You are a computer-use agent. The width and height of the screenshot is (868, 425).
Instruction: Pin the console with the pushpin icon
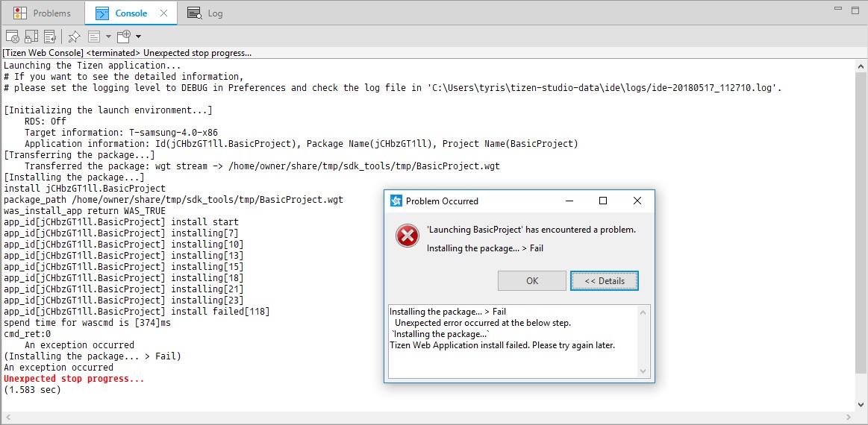point(74,36)
